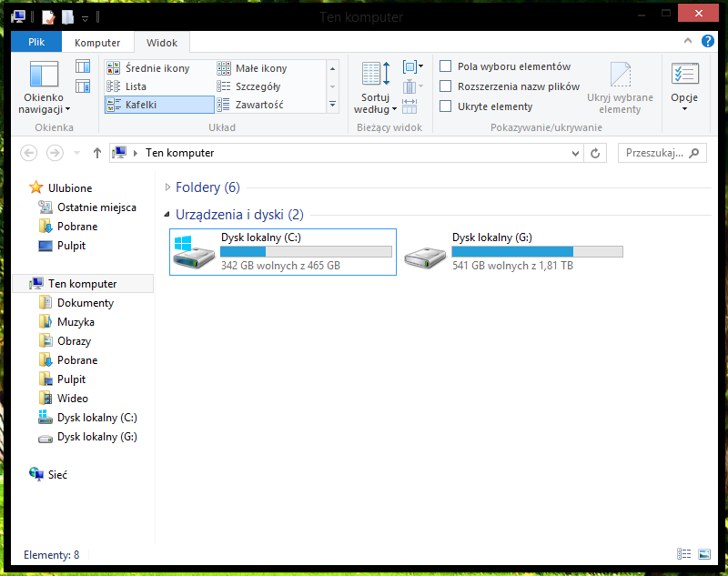The width and height of the screenshot is (728, 576).
Task: Switch to the Komputer ribbon tab
Action: tap(97, 42)
